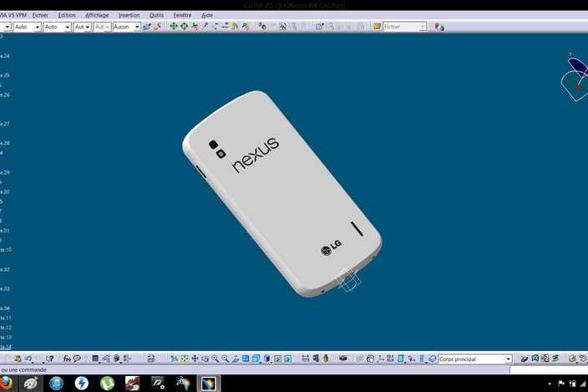
Task: Click the compass at top right of viewport
Action: tap(575, 77)
